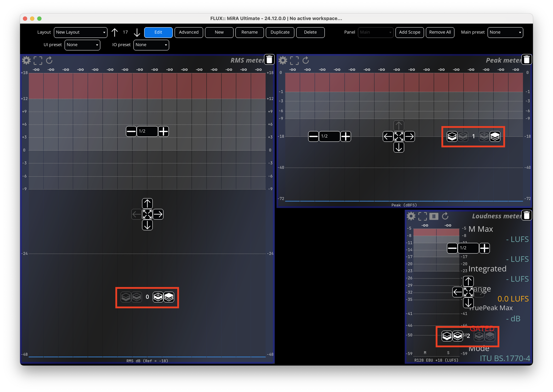Open the IO preset dropdown
Image resolution: width=553 pixels, height=392 pixels.
151,45
